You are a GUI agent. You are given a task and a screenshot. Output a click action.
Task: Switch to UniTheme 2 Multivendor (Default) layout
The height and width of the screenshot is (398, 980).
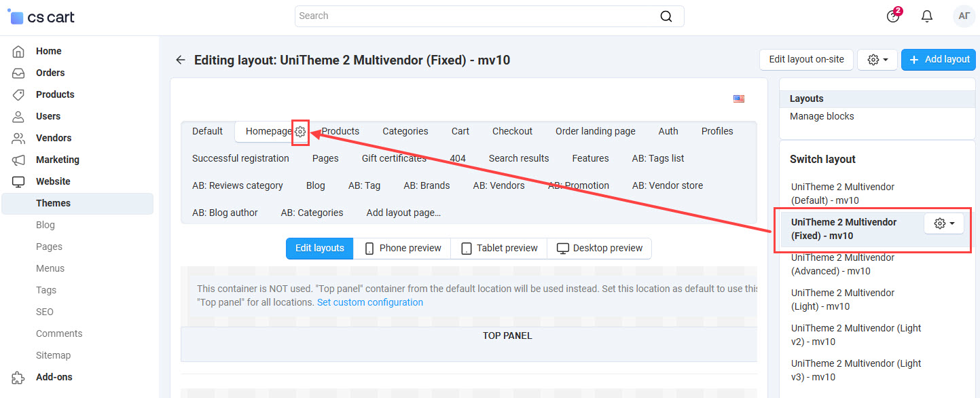(x=843, y=194)
